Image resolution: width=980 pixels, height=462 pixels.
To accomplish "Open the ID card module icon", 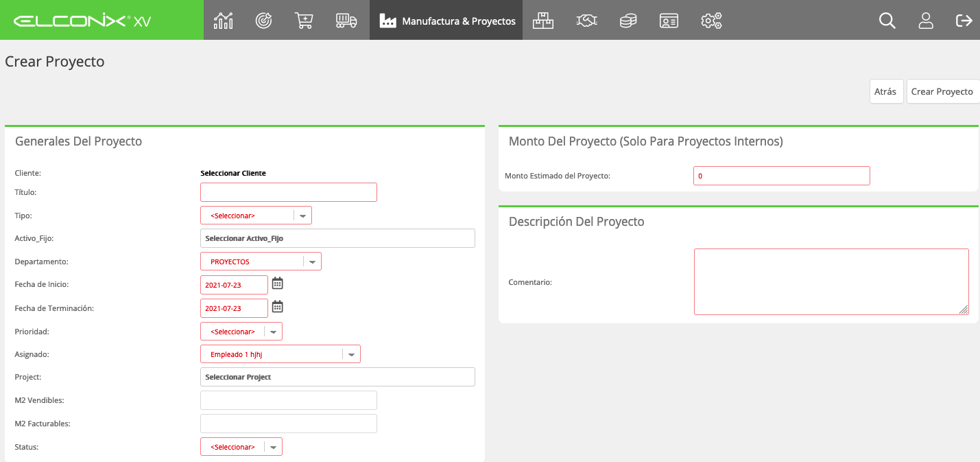I will click(669, 21).
